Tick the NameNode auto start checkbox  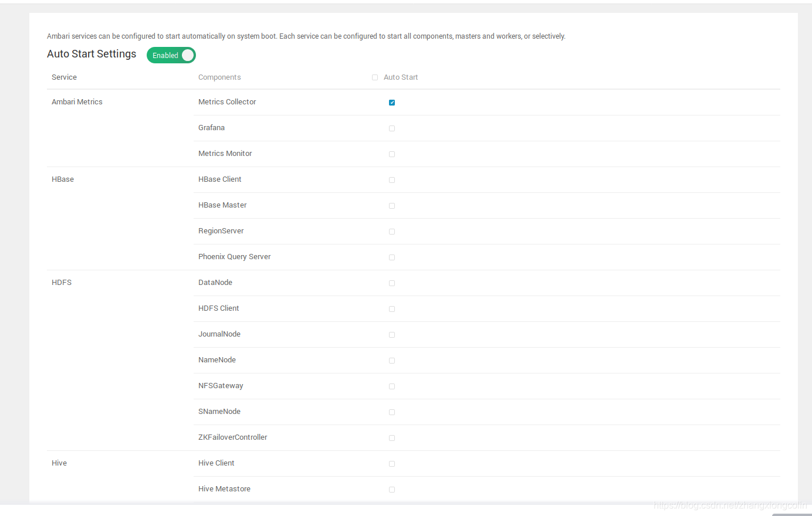coord(392,361)
